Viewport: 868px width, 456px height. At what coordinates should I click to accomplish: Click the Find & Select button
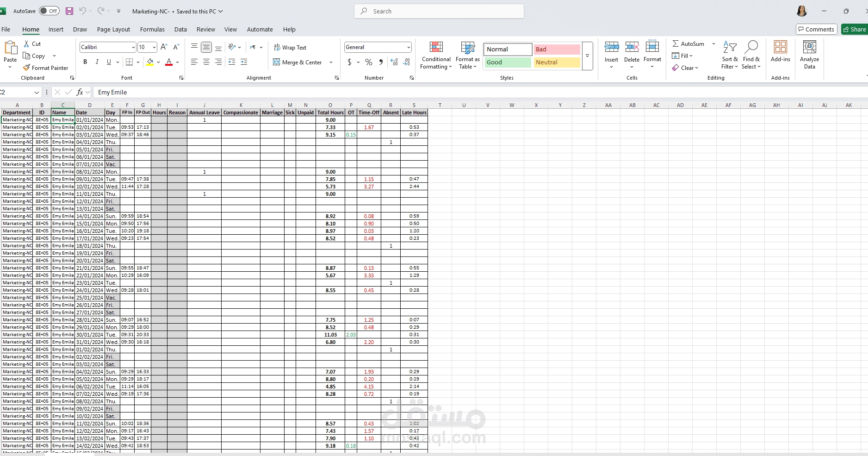click(x=751, y=56)
